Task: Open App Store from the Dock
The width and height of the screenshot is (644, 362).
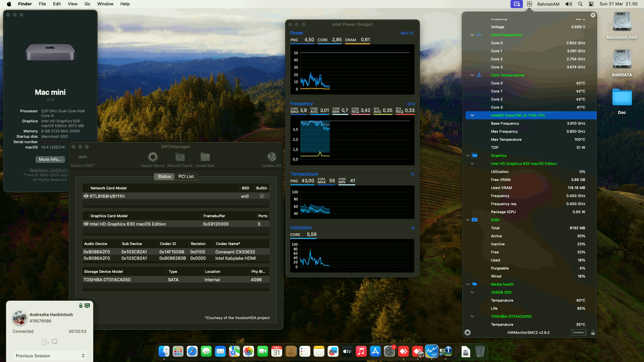Action: (375, 351)
